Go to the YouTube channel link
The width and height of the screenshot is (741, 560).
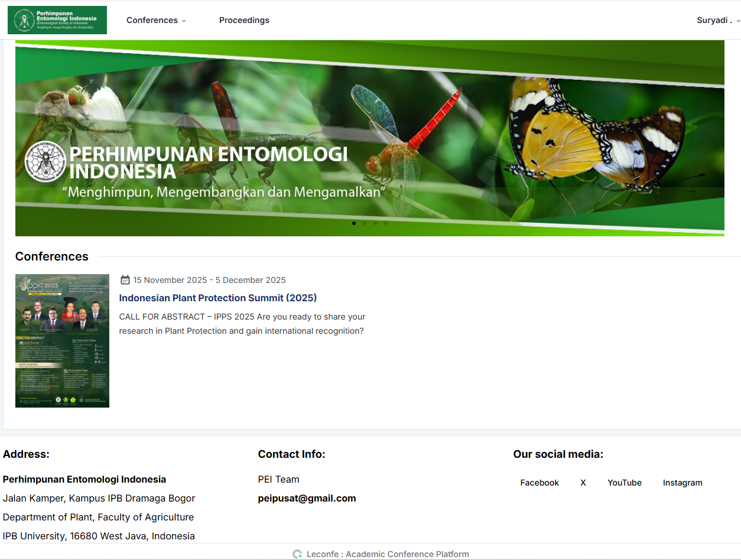(625, 483)
